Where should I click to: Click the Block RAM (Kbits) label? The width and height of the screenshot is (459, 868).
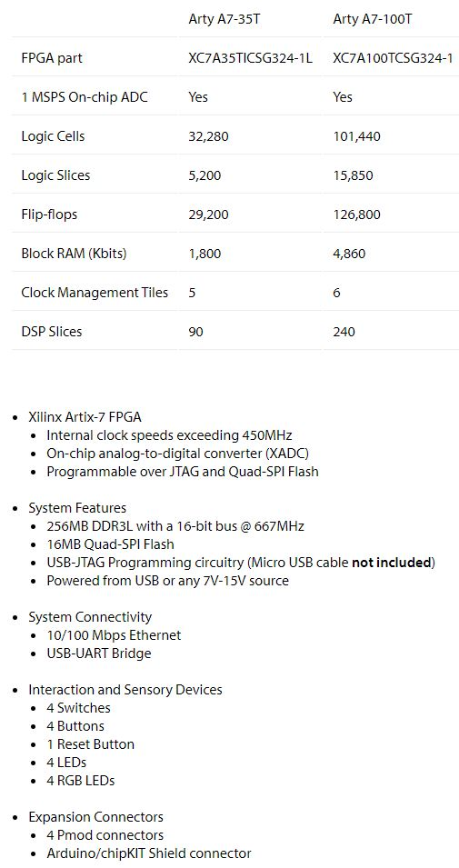[x=74, y=254]
